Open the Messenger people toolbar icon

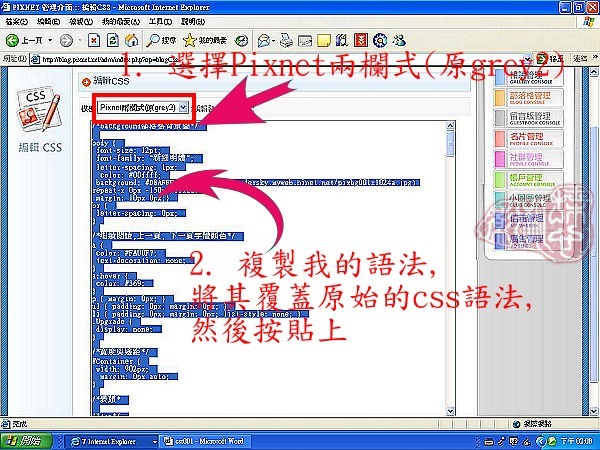pyautogui.click(x=399, y=40)
